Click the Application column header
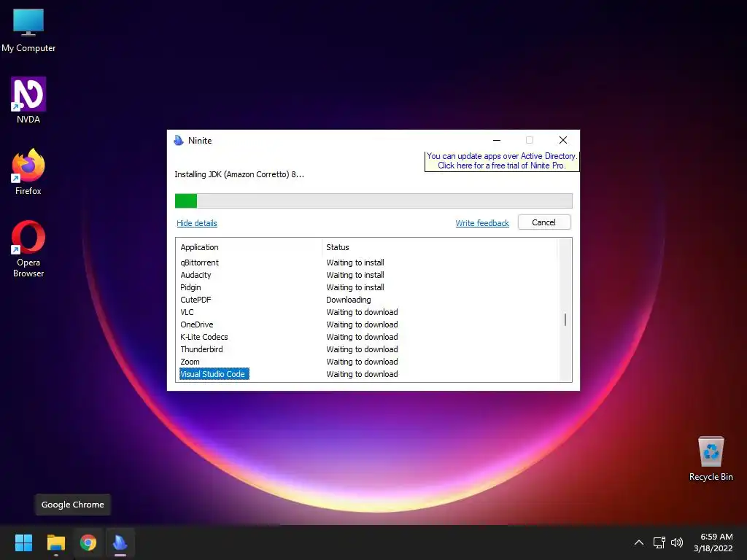This screenshot has height=560, width=747. coord(249,247)
